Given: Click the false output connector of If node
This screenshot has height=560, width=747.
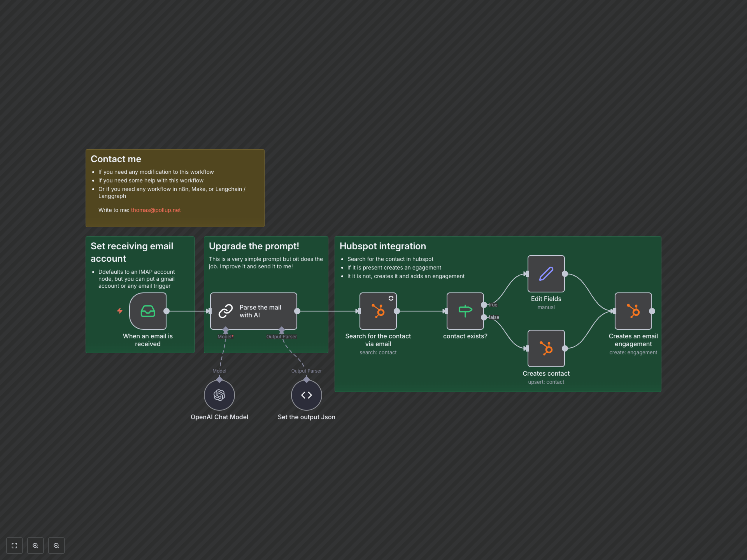Looking at the screenshot, I should 484,317.
